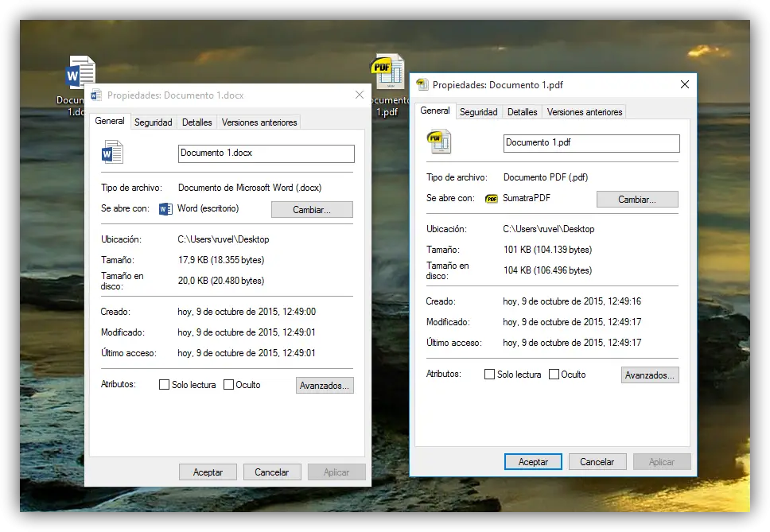This screenshot has width=770, height=532.
Task: Click the SumatraPDF app icon
Action: point(492,199)
